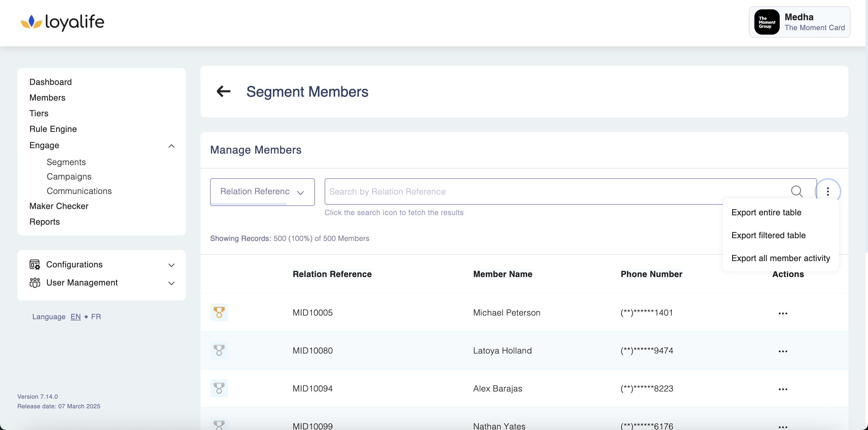This screenshot has width=868, height=430.
Task: Collapse the Engage menu chevron
Action: tap(171, 146)
